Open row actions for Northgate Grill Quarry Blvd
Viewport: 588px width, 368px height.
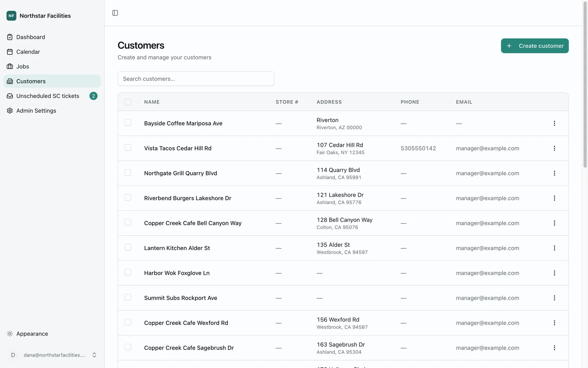click(554, 173)
